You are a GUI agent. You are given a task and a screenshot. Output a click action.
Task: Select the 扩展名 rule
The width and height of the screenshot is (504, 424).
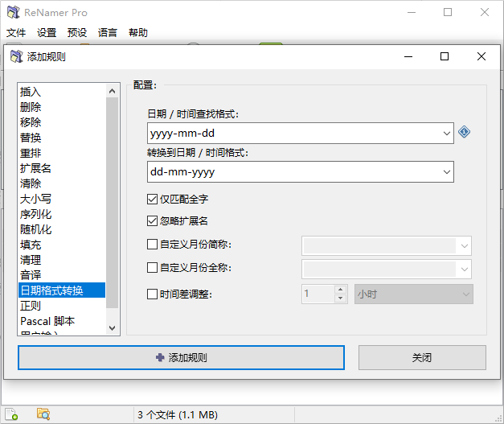coord(62,168)
